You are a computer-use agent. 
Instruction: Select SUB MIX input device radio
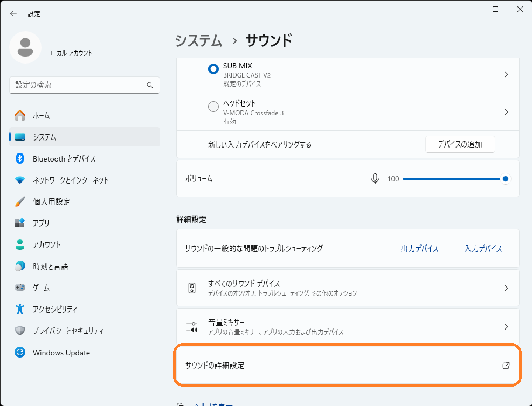[x=213, y=69]
